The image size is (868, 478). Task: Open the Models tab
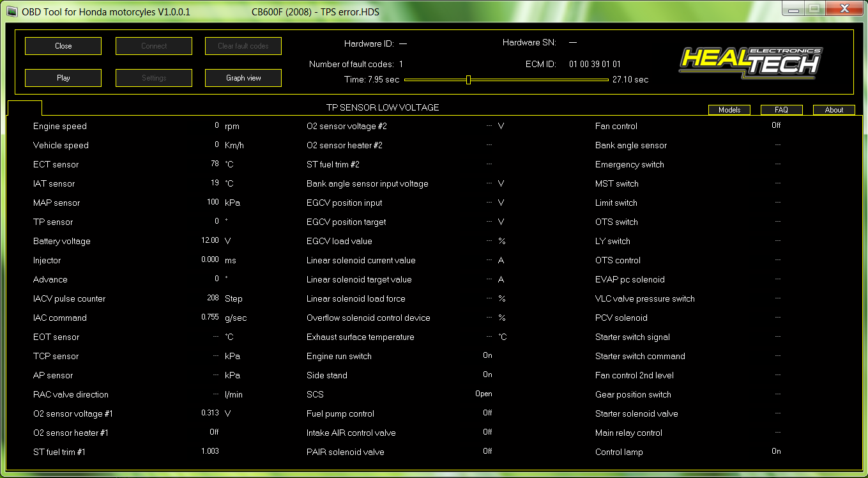coord(729,110)
